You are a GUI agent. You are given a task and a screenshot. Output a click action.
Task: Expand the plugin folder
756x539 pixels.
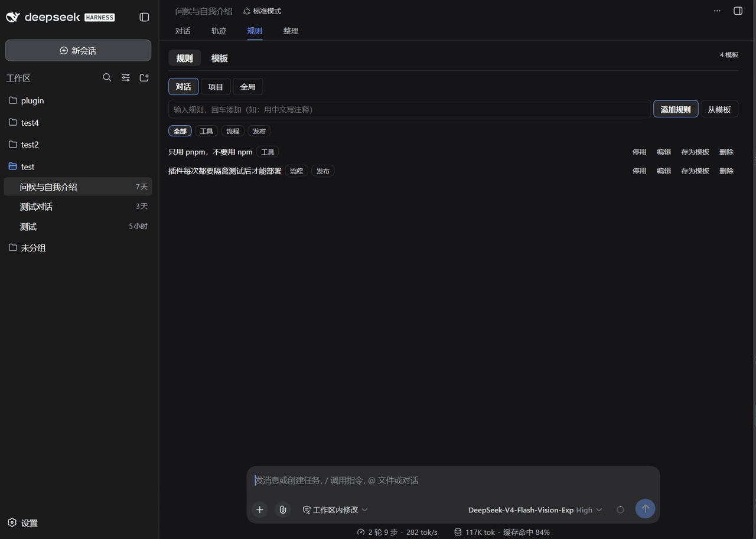click(78, 100)
